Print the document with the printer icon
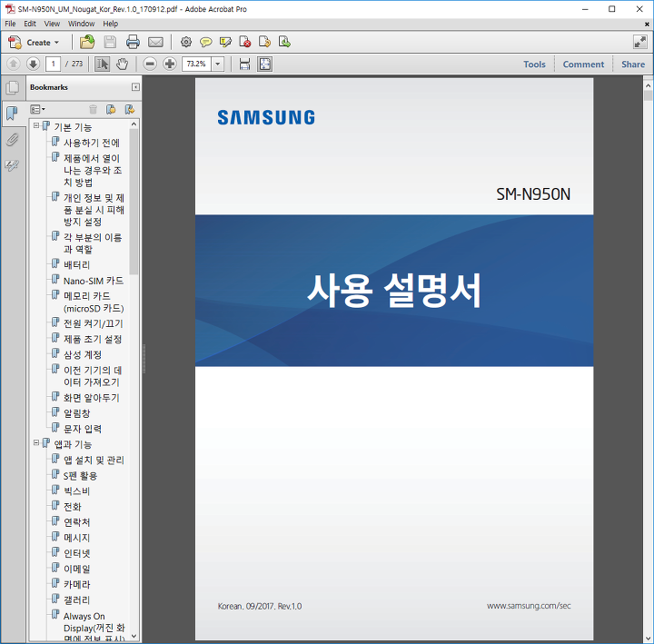The image size is (654, 644). (x=133, y=42)
